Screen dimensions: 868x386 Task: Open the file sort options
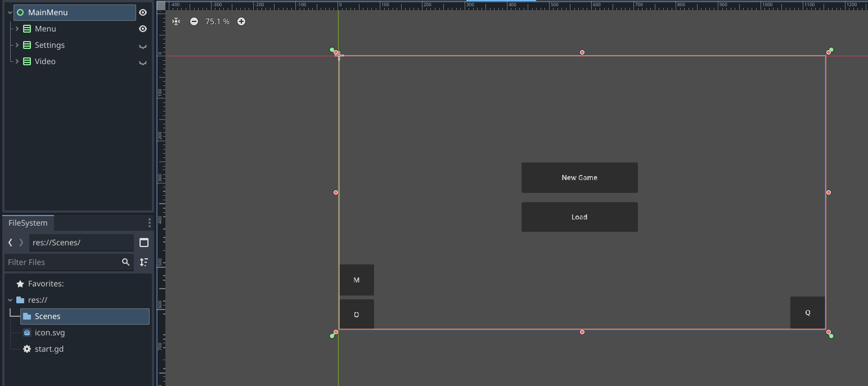pyautogui.click(x=144, y=262)
